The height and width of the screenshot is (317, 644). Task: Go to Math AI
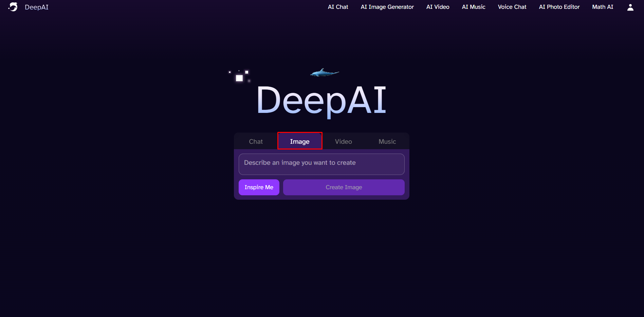[602, 7]
